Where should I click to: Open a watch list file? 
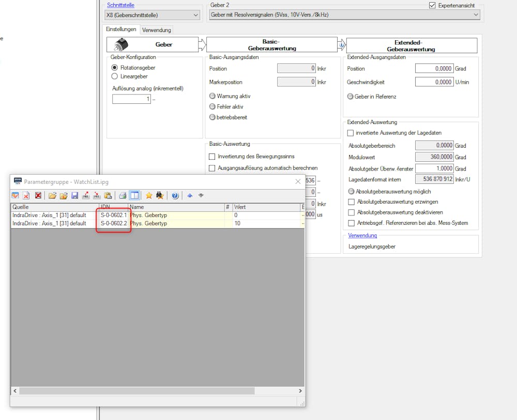pyautogui.click(x=53, y=195)
